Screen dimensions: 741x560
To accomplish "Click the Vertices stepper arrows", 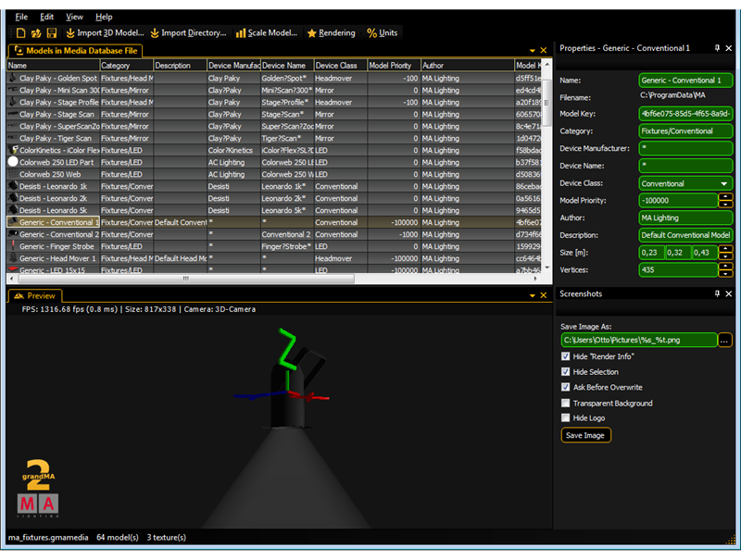I will point(725,270).
